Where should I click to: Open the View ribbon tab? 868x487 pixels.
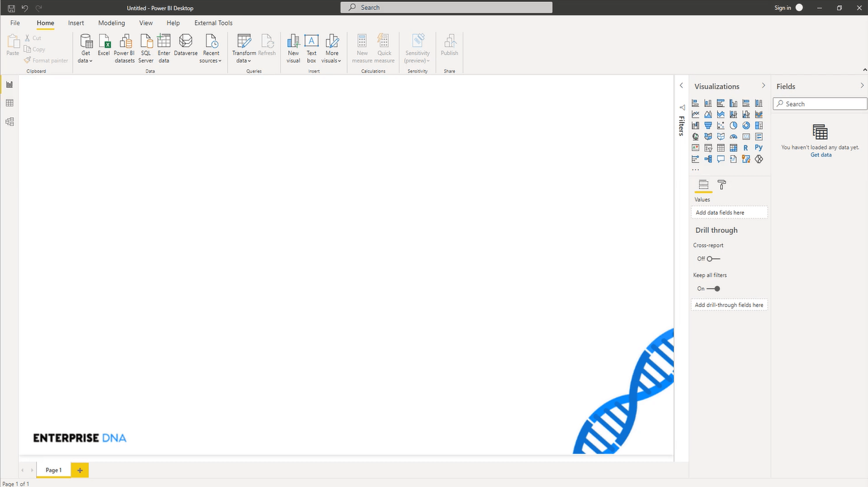tap(146, 23)
